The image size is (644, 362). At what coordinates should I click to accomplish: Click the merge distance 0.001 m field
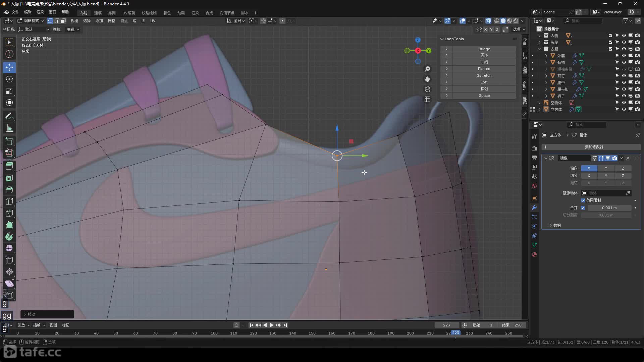[609, 208]
